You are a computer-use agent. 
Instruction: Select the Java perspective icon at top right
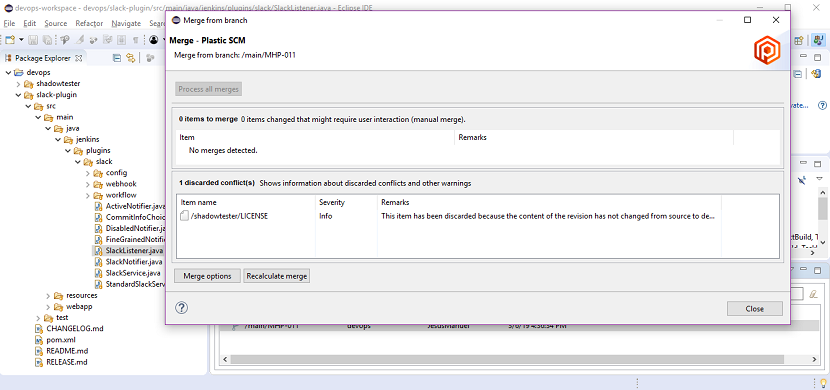[818, 40]
